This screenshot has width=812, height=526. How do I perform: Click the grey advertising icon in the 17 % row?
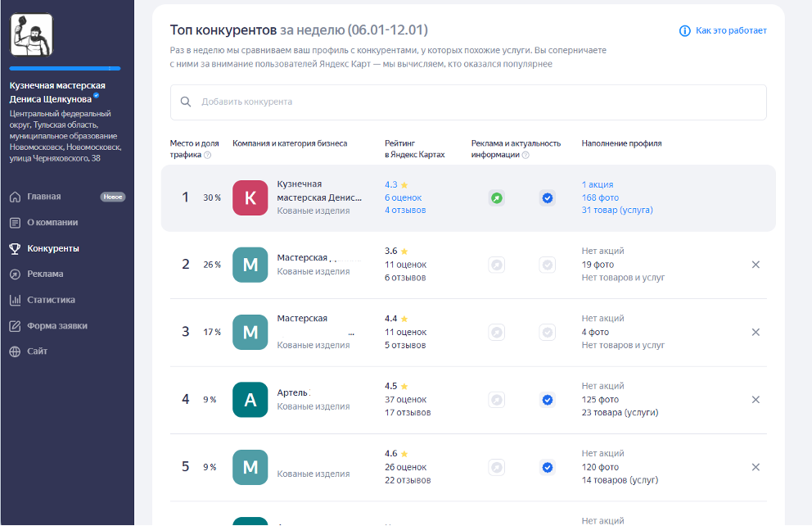(497, 332)
